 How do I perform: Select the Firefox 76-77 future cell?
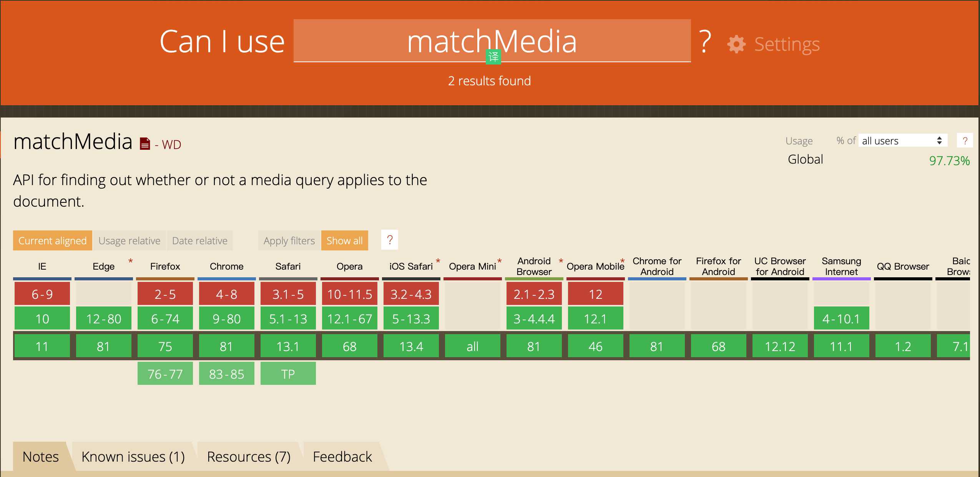click(165, 374)
